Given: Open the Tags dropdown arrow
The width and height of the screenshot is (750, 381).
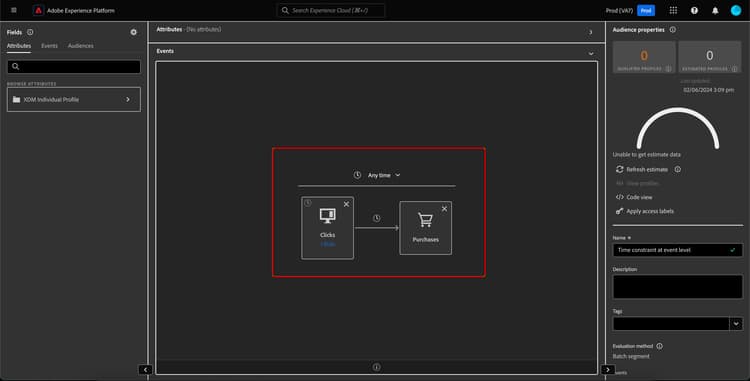Looking at the screenshot, I should 736,324.
